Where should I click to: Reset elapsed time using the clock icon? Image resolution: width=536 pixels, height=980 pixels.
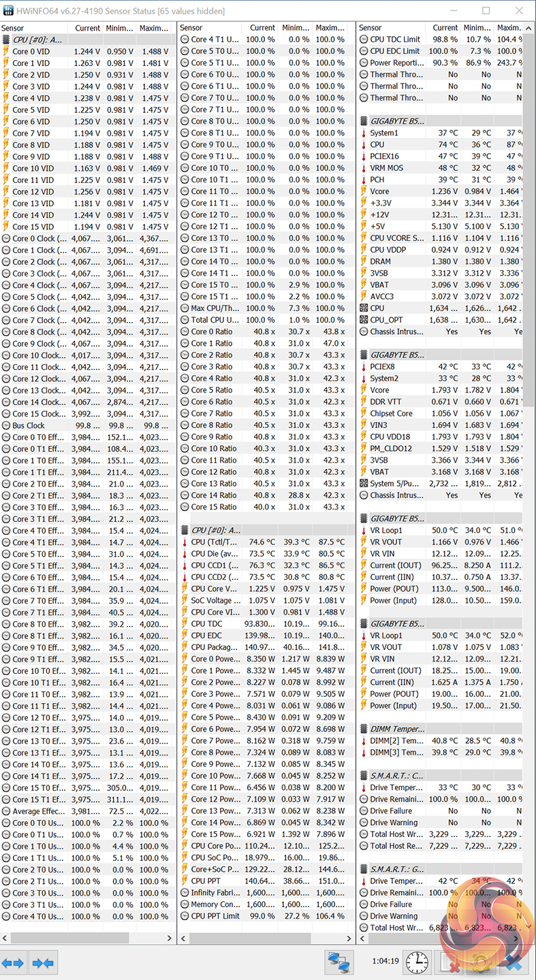click(x=417, y=963)
